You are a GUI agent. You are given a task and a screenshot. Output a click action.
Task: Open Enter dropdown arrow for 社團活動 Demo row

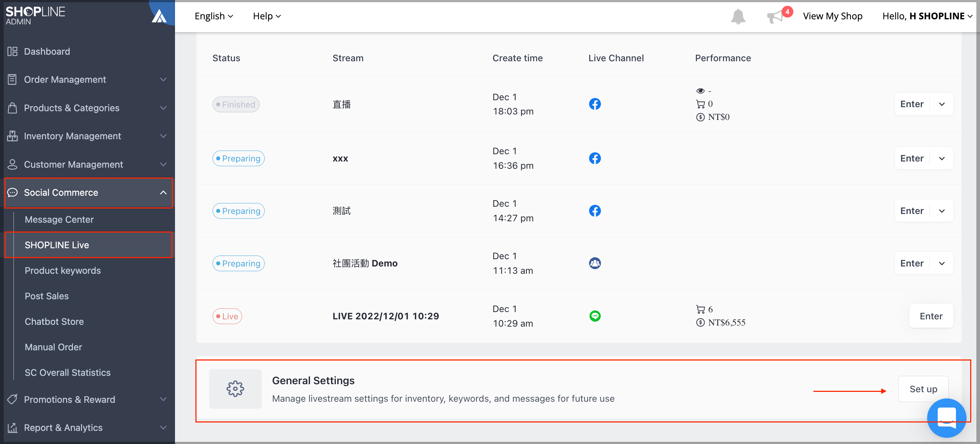coord(942,263)
